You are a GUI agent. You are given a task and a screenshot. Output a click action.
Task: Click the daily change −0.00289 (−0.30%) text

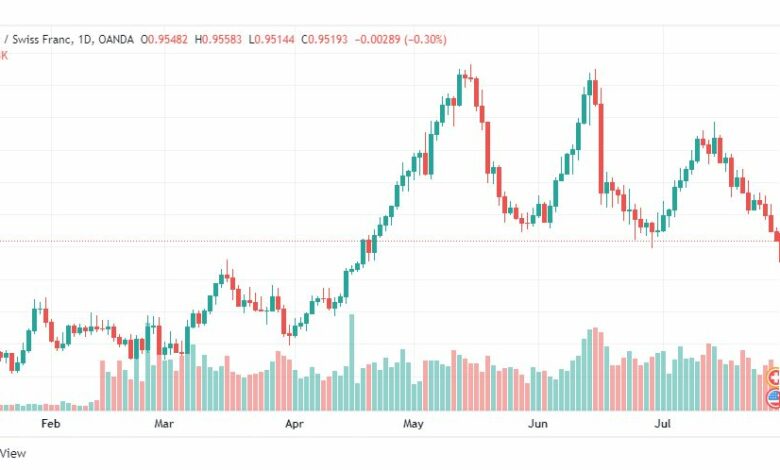(400, 39)
